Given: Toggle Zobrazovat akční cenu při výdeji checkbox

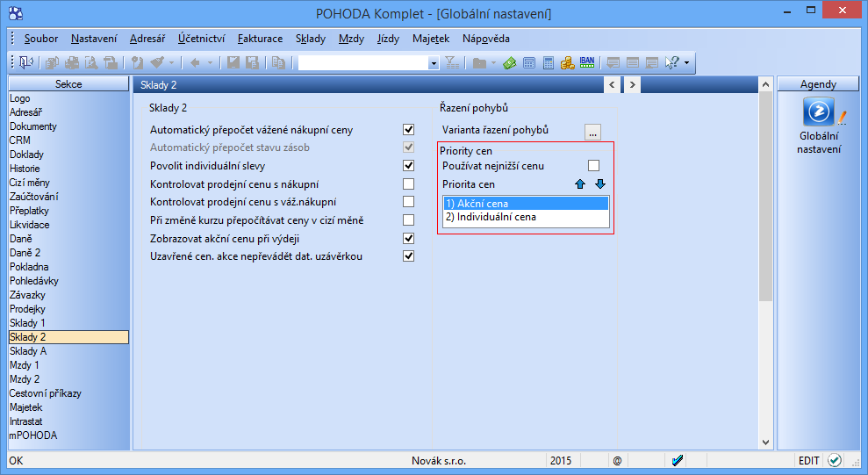Looking at the screenshot, I should tap(408, 239).
